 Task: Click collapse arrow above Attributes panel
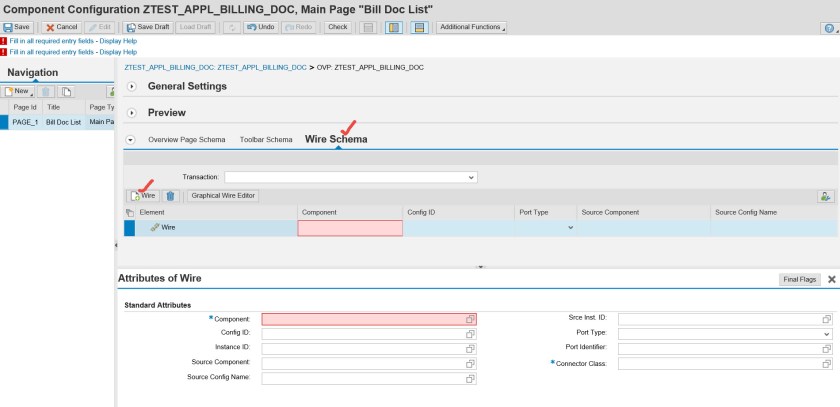481,266
